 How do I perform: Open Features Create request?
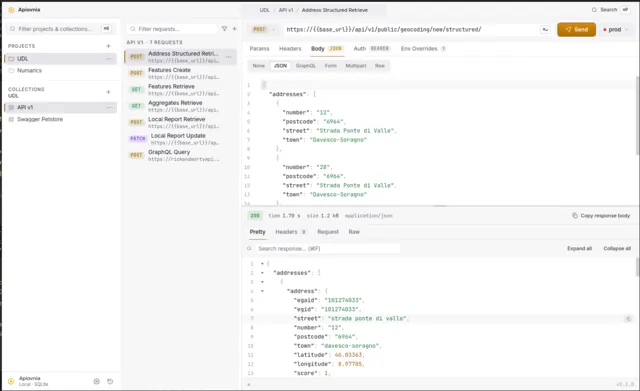180,73
